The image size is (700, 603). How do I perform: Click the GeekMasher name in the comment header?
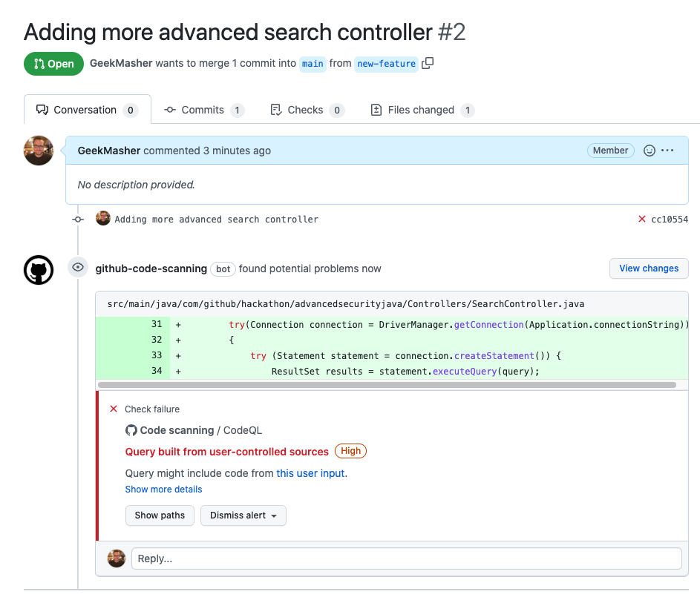pyautogui.click(x=109, y=151)
